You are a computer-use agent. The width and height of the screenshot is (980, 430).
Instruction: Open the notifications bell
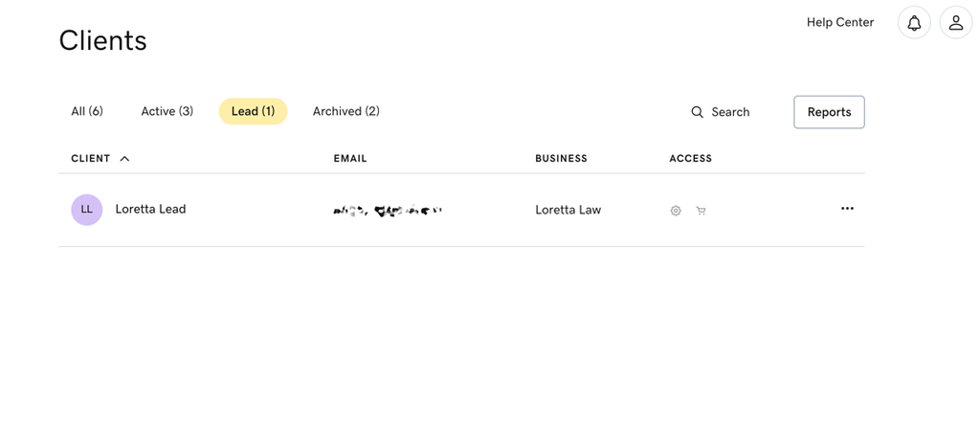point(914,23)
